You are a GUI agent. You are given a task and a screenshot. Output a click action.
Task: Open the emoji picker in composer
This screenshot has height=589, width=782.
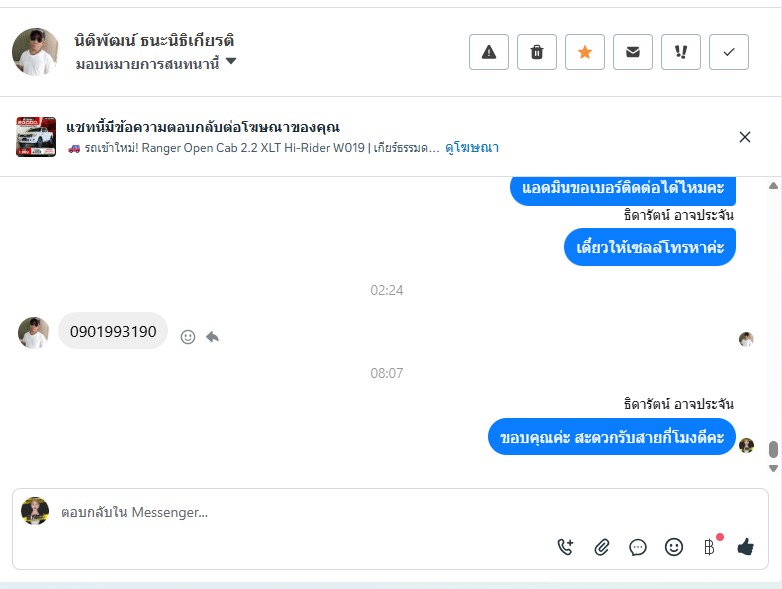pos(674,546)
